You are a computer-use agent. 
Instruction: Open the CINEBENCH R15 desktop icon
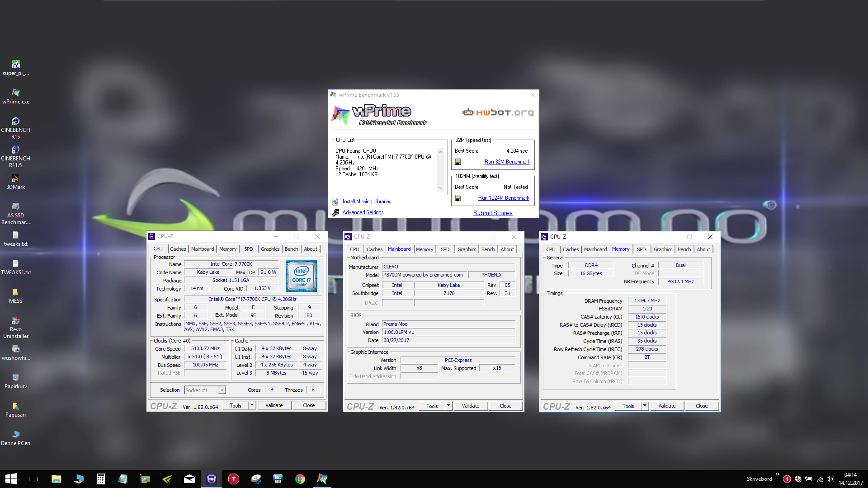click(16, 122)
